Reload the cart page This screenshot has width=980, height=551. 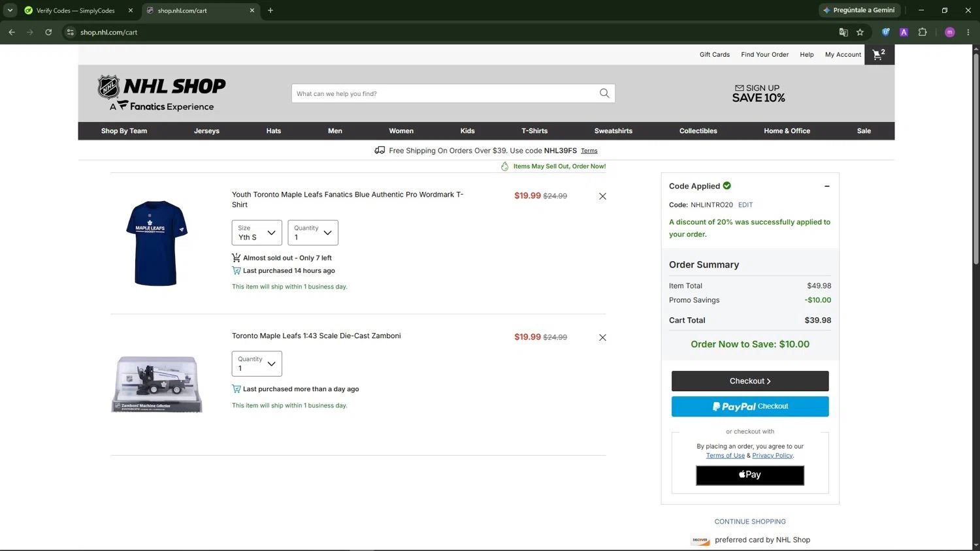(48, 32)
